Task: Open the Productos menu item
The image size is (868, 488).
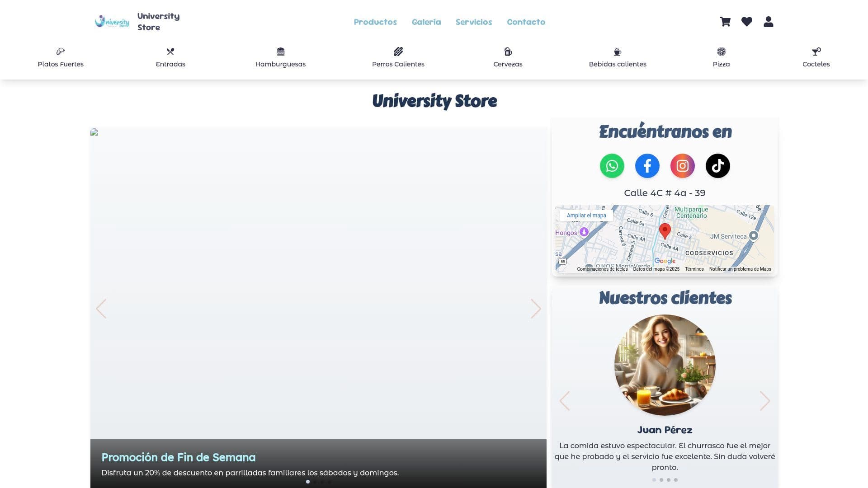Action: tap(375, 22)
